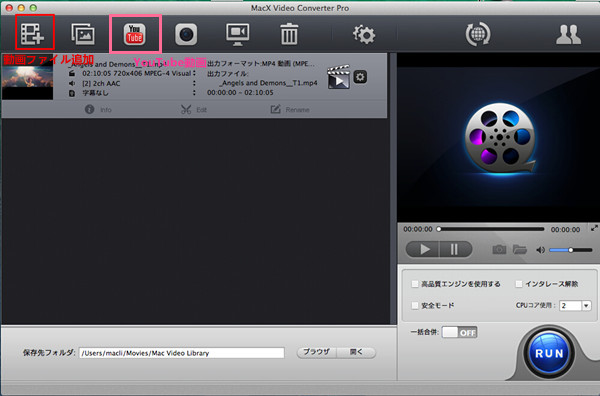This screenshot has height=396, width=600.
Task: Enable the safe mode checkbox
Action: point(415,305)
